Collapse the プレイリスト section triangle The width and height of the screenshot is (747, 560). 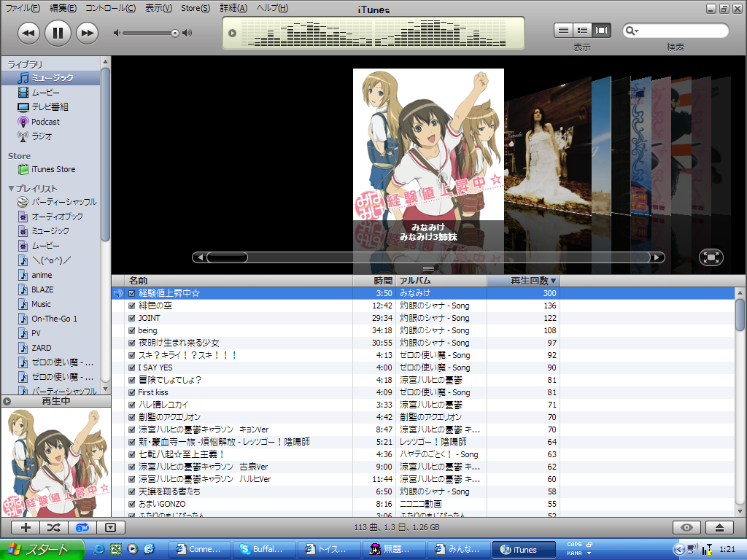(11, 189)
